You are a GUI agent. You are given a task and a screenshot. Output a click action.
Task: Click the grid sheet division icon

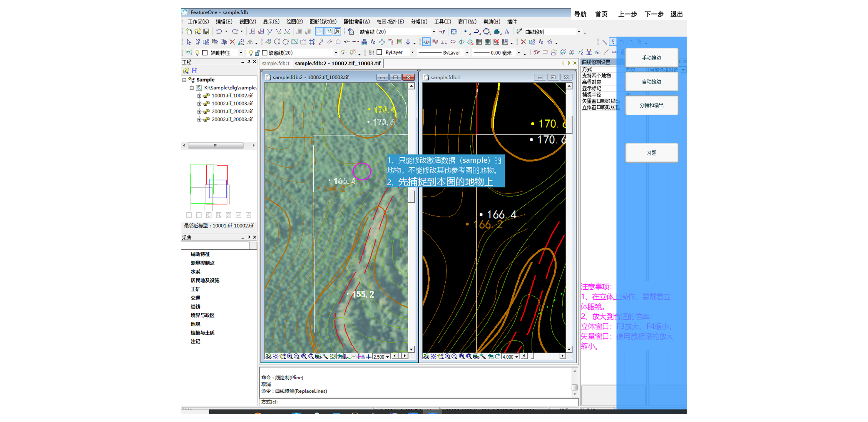click(479, 42)
